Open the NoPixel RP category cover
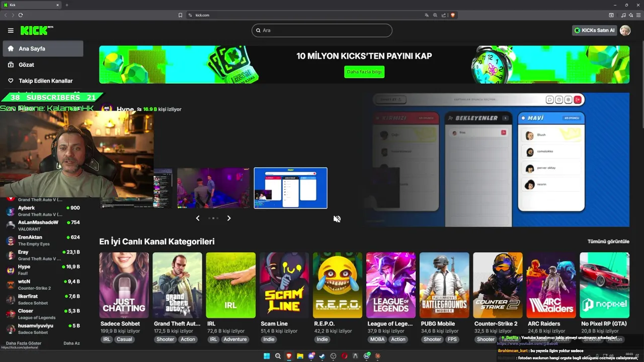The image size is (644, 362). click(x=604, y=285)
